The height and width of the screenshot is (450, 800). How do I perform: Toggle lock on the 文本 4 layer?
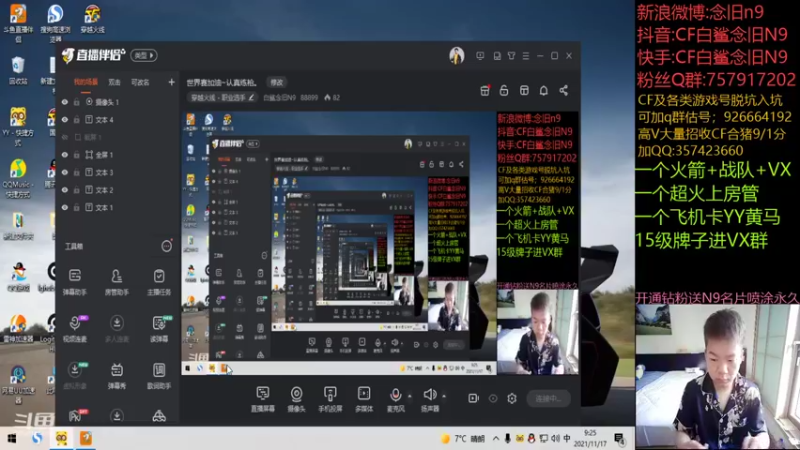pyautogui.click(x=77, y=119)
